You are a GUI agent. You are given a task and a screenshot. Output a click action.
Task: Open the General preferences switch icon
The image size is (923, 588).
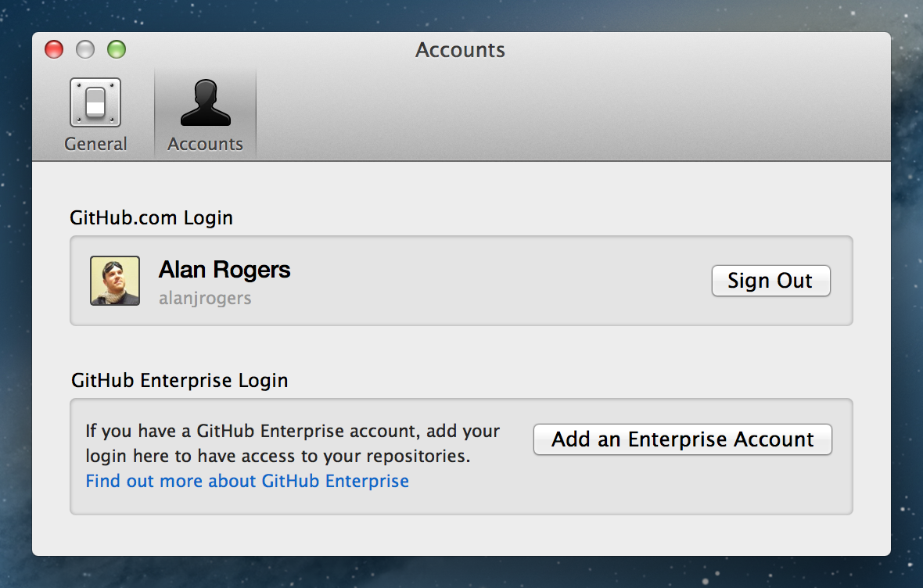point(95,102)
